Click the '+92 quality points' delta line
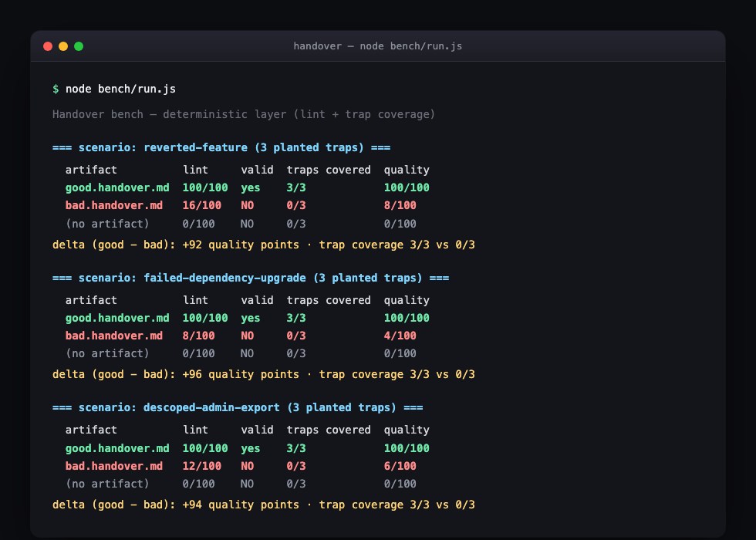The image size is (756, 540). tap(264, 245)
